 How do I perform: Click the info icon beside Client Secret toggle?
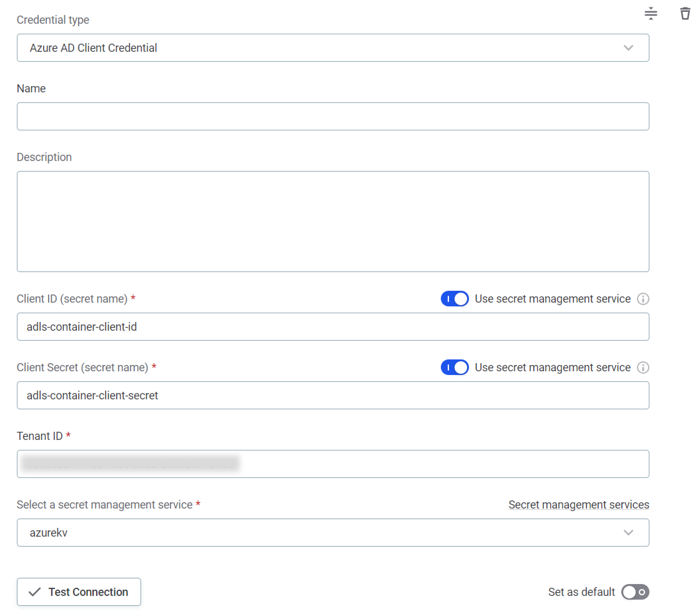point(643,367)
